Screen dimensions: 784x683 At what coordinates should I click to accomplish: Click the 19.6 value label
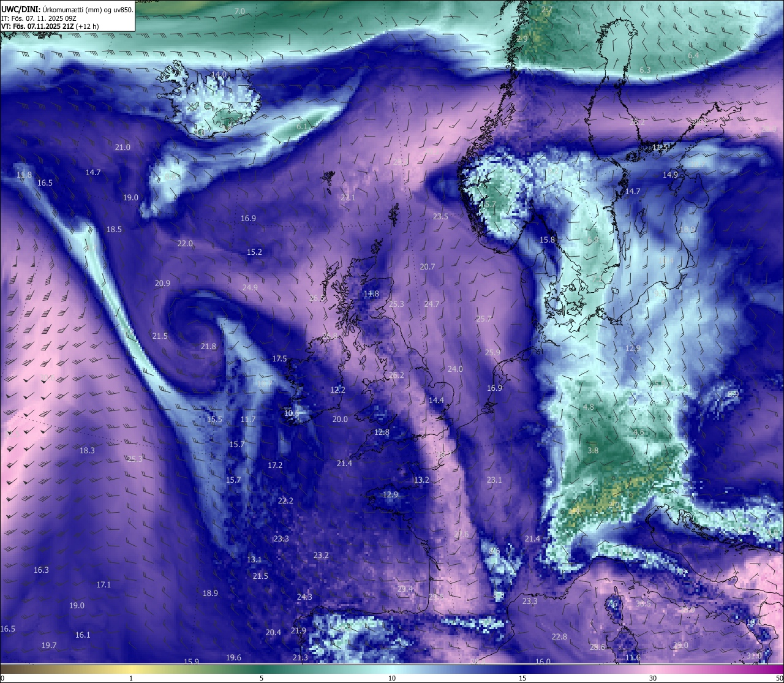[233, 658]
